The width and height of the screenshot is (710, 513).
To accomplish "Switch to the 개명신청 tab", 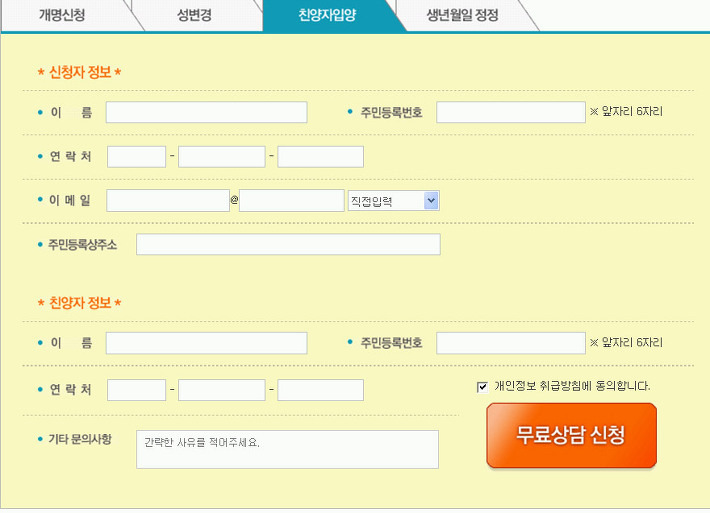I will pyautogui.click(x=63, y=15).
